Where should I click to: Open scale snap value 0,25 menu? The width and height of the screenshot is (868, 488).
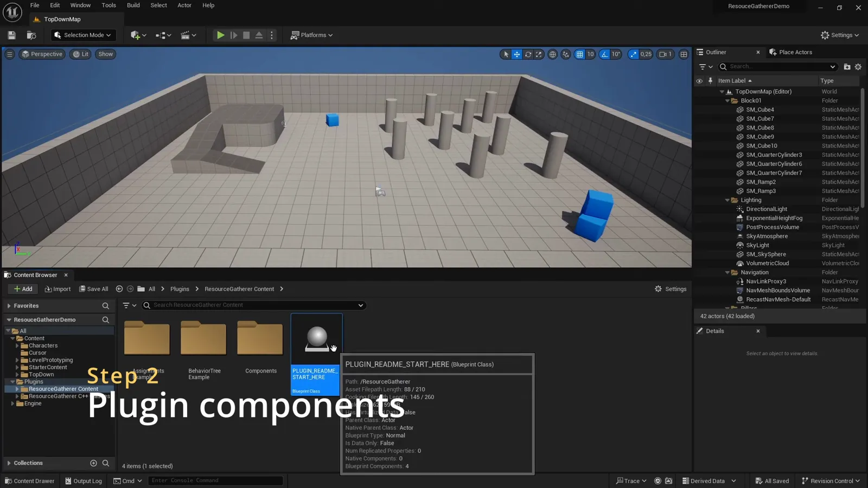646,54
